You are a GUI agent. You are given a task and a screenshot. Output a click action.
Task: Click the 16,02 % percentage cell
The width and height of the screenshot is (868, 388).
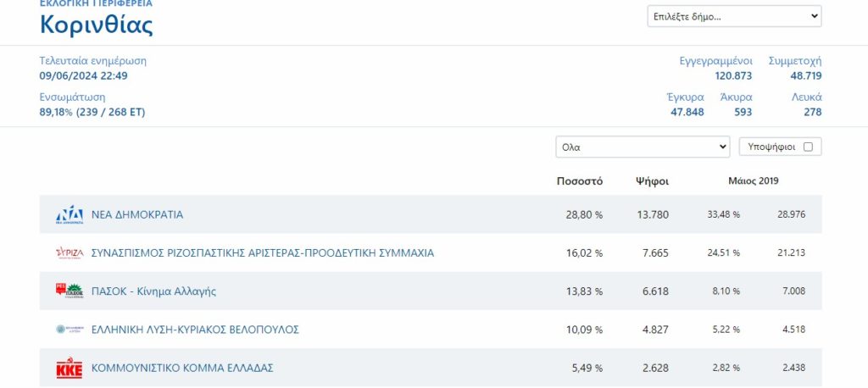point(584,253)
